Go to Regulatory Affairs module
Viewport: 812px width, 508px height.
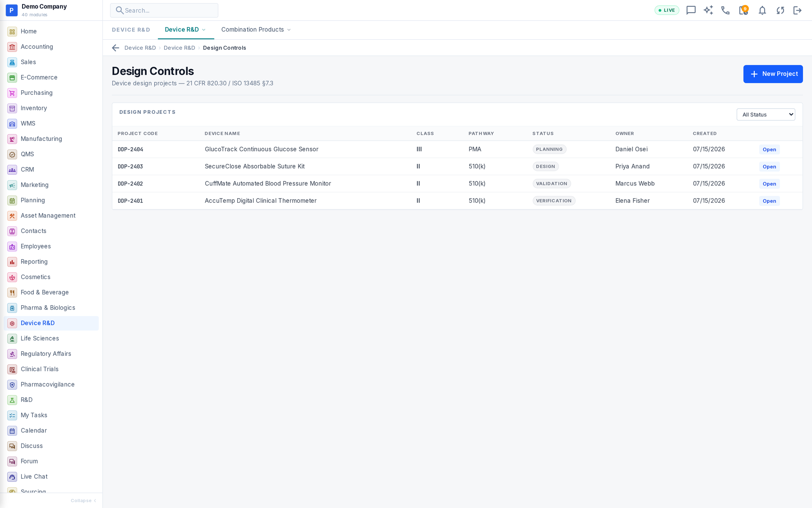51,354
